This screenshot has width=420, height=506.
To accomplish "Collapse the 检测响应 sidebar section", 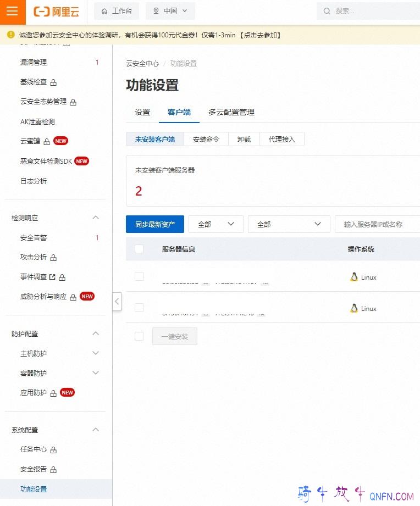I will (x=96, y=218).
